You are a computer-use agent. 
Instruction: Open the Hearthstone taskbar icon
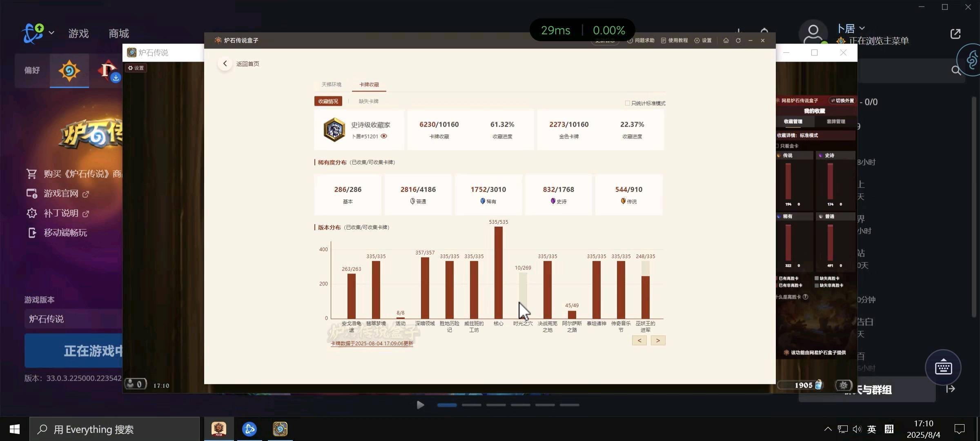click(x=280, y=429)
